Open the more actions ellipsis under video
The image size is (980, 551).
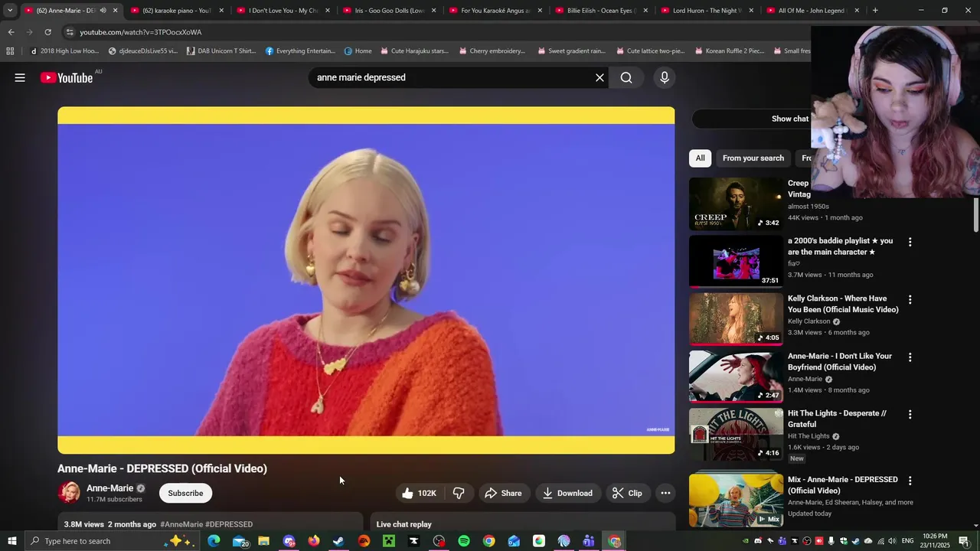coord(665,493)
